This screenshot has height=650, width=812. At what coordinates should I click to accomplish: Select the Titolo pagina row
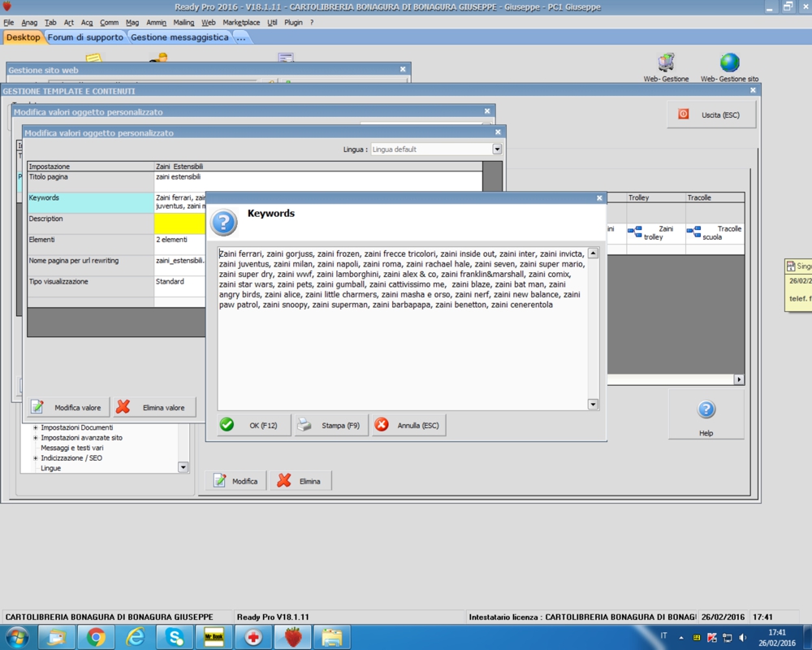[91, 181]
